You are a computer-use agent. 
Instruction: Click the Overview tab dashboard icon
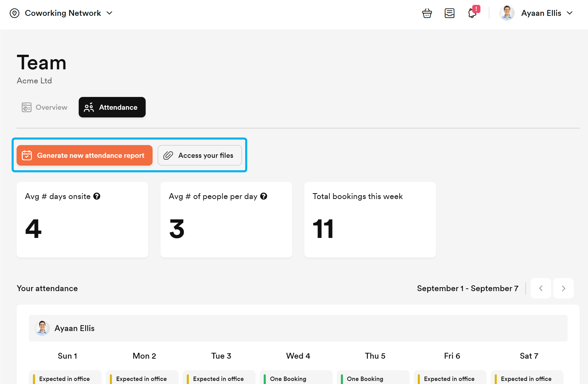27,107
